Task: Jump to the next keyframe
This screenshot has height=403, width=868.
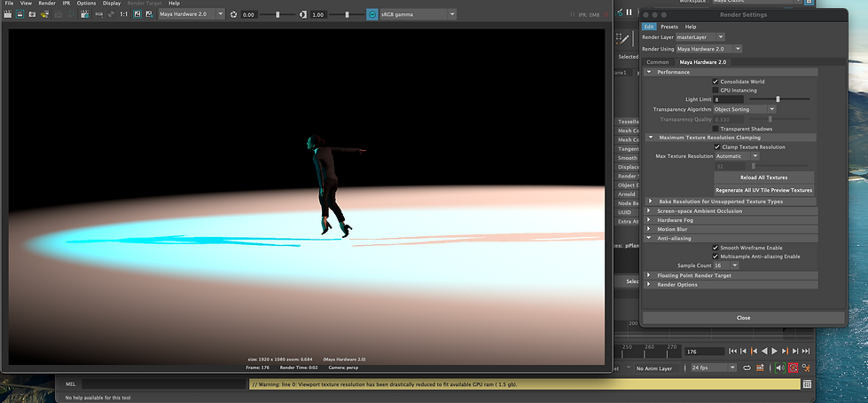Action: pos(785,351)
